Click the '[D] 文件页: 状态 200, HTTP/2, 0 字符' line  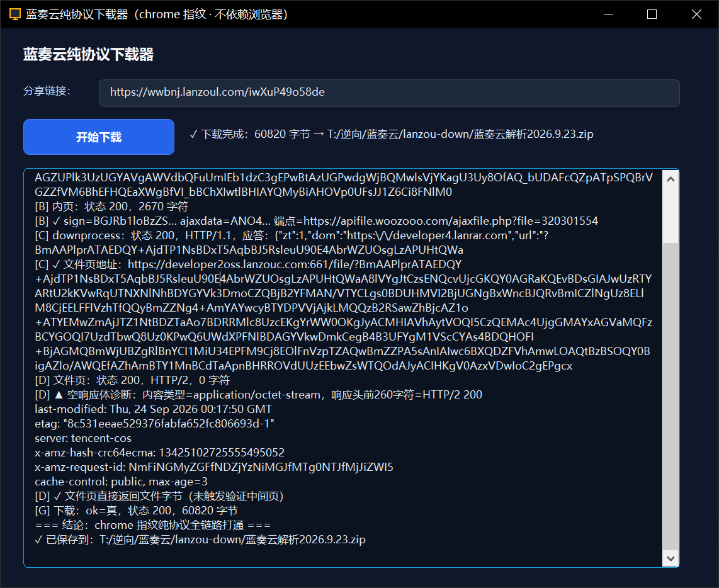[x=132, y=380]
